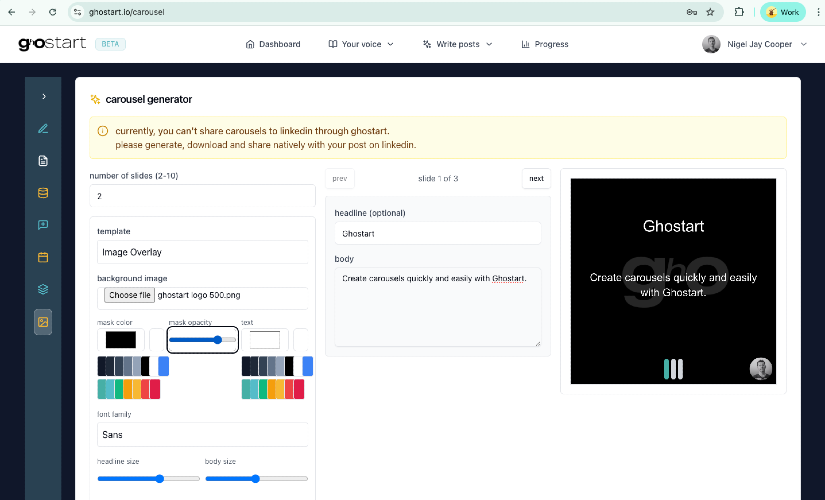The image size is (825, 500).
Task: Adjust the body size slider
Action: tap(256, 478)
